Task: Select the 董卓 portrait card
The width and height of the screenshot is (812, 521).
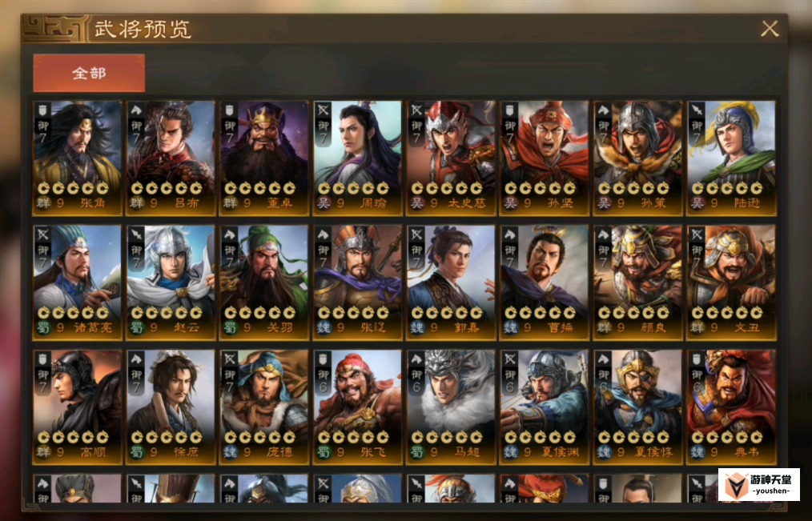Action: pyautogui.click(x=264, y=158)
